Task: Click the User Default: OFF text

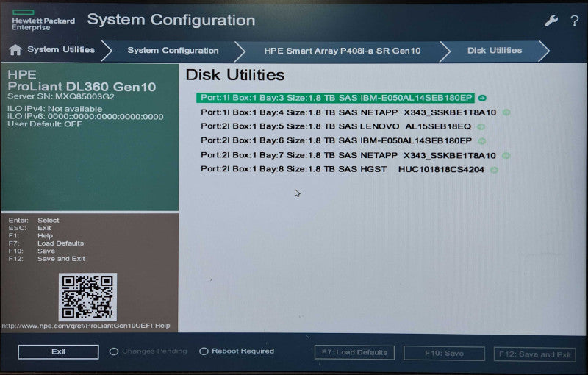Action: point(45,124)
